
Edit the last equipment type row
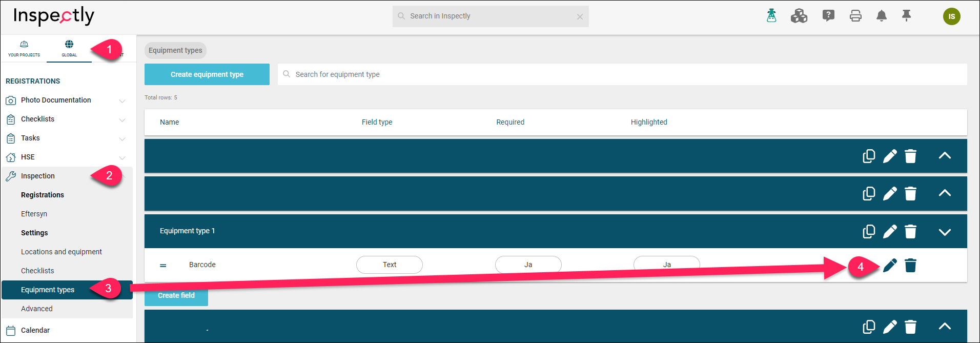click(890, 327)
